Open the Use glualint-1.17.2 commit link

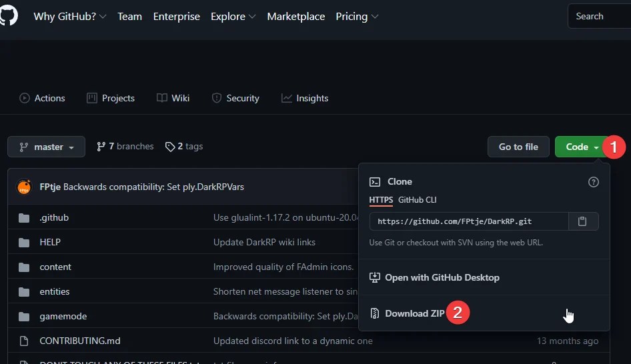click(286, 217)
